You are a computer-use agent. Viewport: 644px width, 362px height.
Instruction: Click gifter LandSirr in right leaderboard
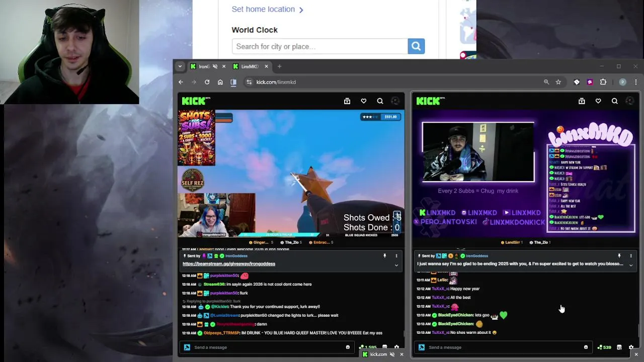(512, 242)
